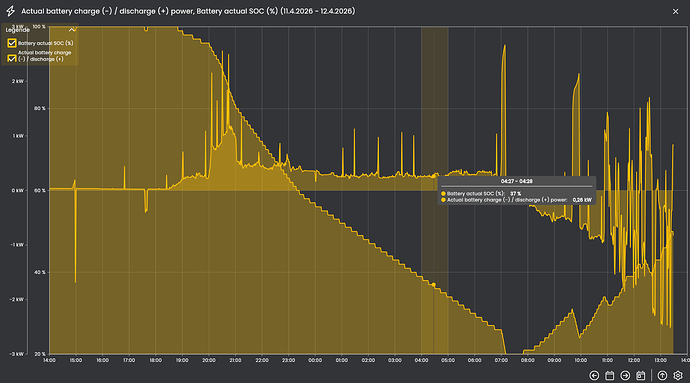The height and width of the screenshot is (383, 690).
Task: Click the lightning bolt icon in title
Action: click(x=11, y=11)
